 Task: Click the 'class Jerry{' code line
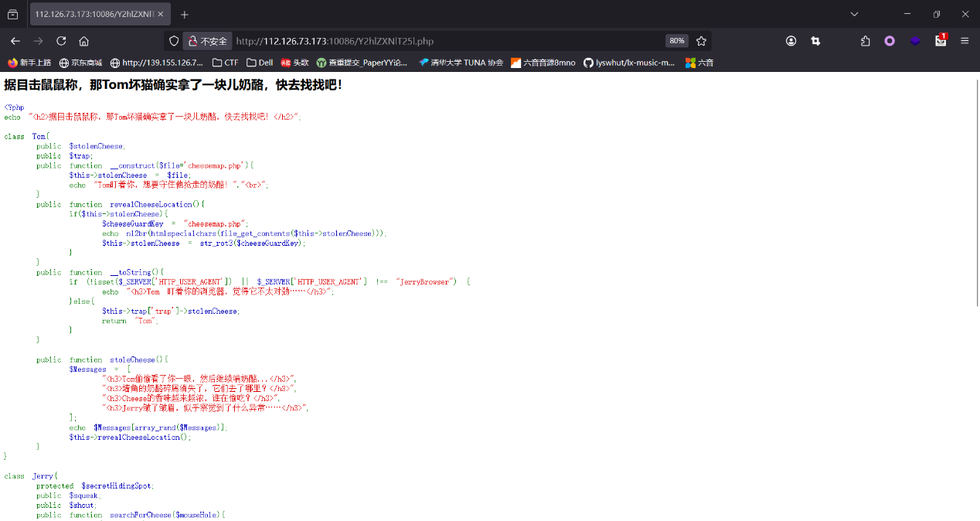point(31,476)
